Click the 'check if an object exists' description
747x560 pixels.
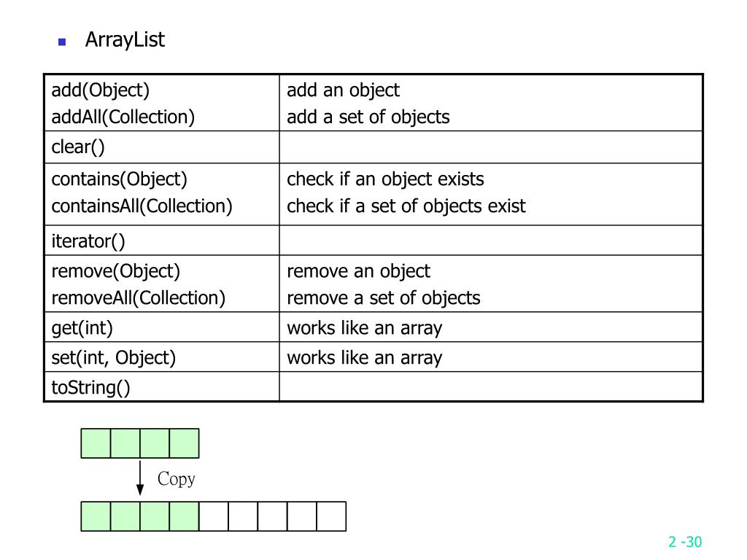pos(385,179)
